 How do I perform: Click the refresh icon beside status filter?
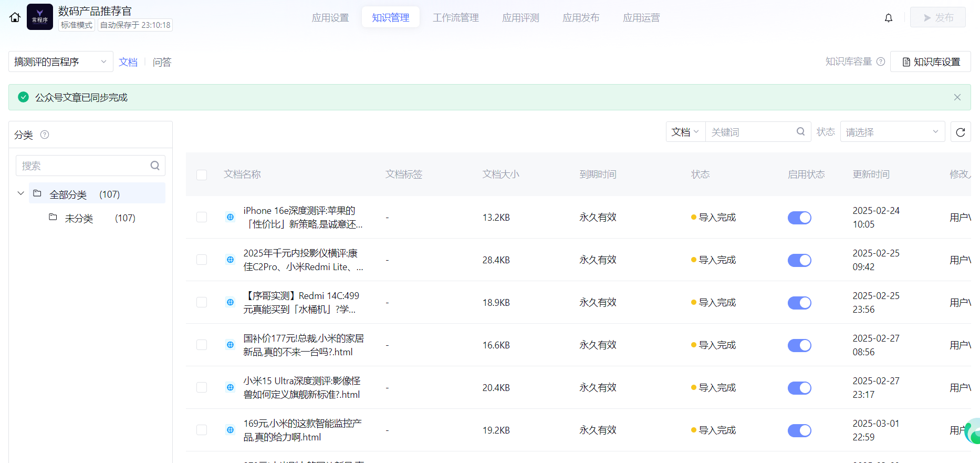(x=960, y=132)
